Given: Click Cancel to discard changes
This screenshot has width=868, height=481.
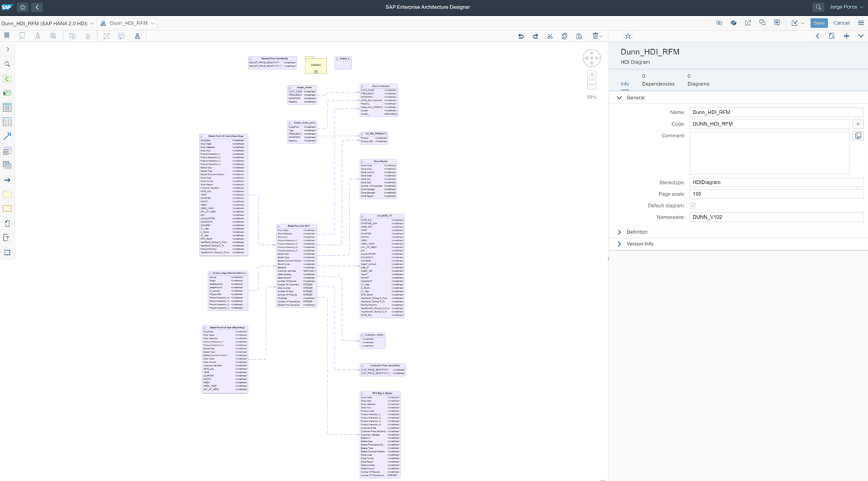Looking at the screenshot, I should tap(841, 23).
